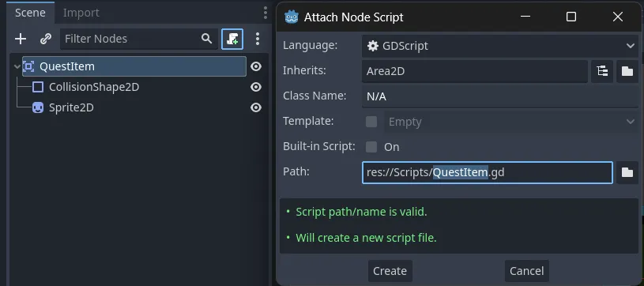Select the Sprite2D node
This screenshot has width=644, height=286.
tap(71, 107)
